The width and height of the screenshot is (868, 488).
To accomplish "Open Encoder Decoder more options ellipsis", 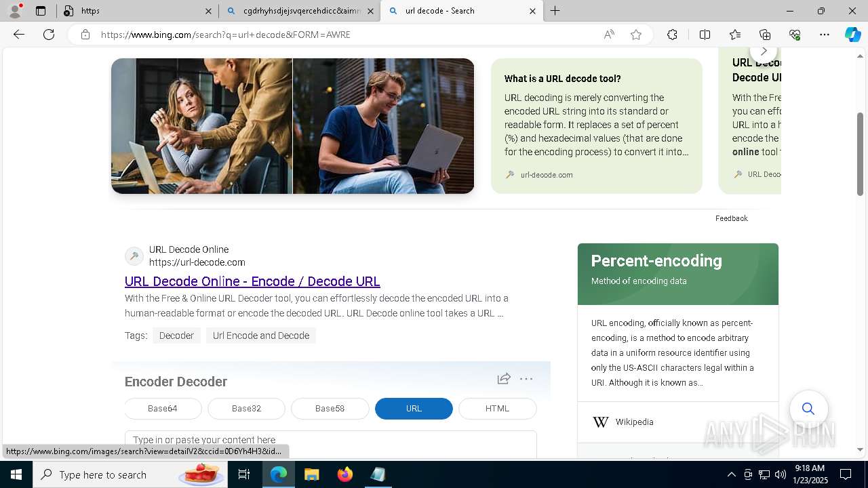I will coord(526,379).
